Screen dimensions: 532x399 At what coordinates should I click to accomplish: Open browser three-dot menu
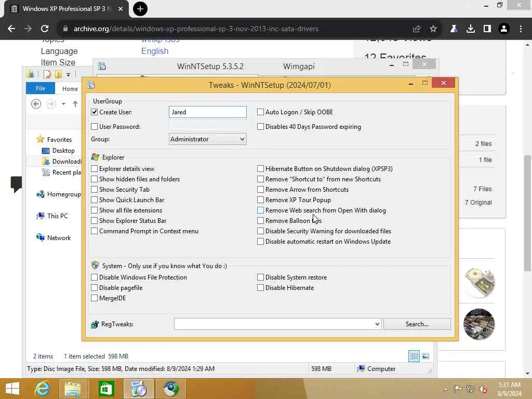pyautogui.click(x=521, y=29)
